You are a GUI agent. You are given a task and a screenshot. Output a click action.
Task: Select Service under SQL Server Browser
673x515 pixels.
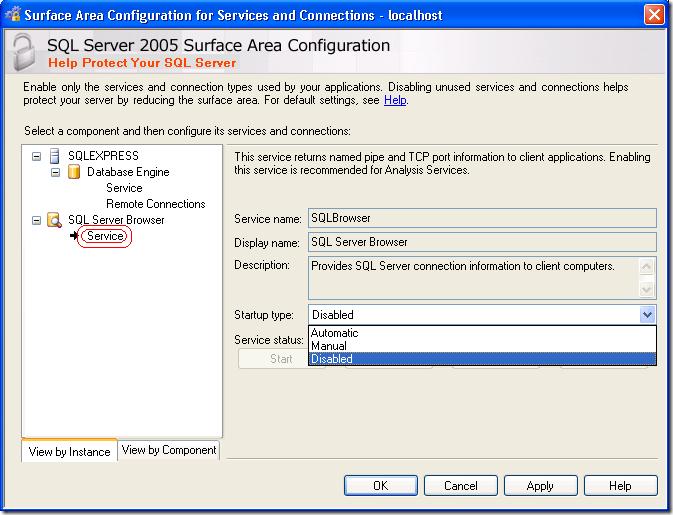[x=105, y=236]
